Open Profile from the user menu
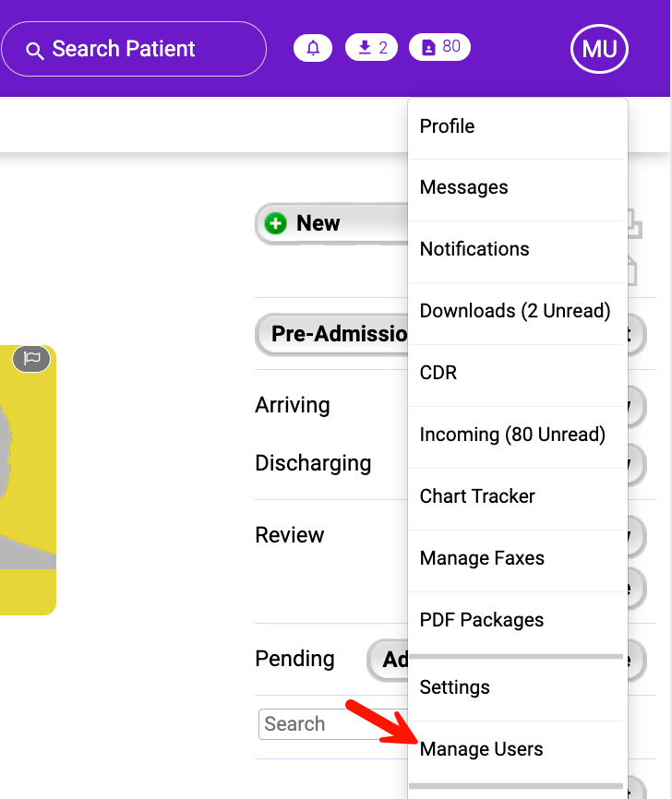 pyautogui.click(x=447, y=126)
